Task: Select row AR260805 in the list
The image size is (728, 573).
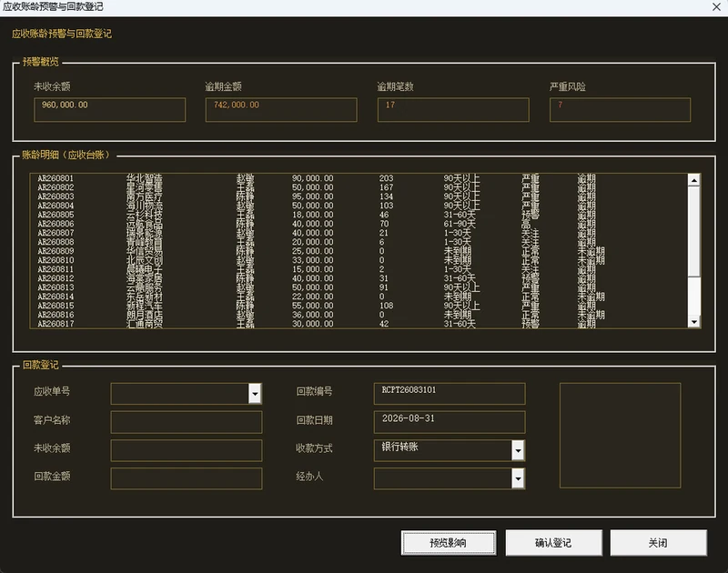Action: point(359,215)
